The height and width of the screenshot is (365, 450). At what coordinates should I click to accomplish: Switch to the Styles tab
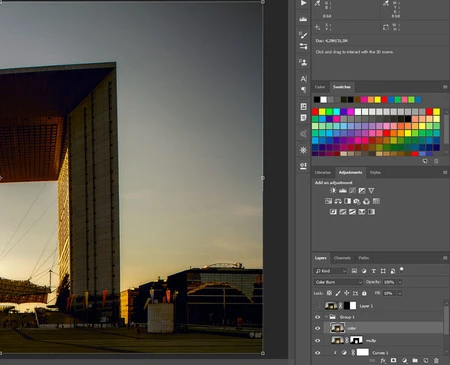click(x=375, y=172)
